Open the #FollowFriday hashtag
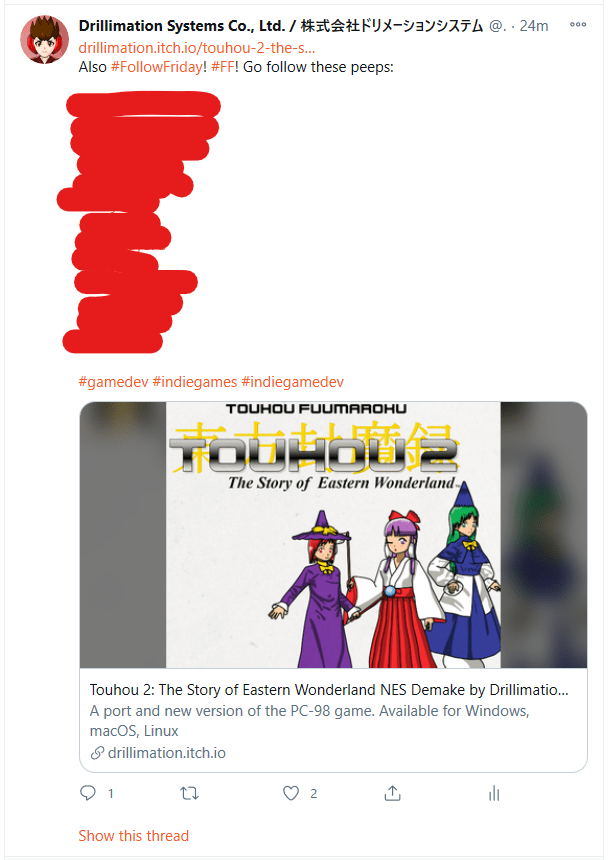This screenshot has width=609, height=860. (157, 67)
